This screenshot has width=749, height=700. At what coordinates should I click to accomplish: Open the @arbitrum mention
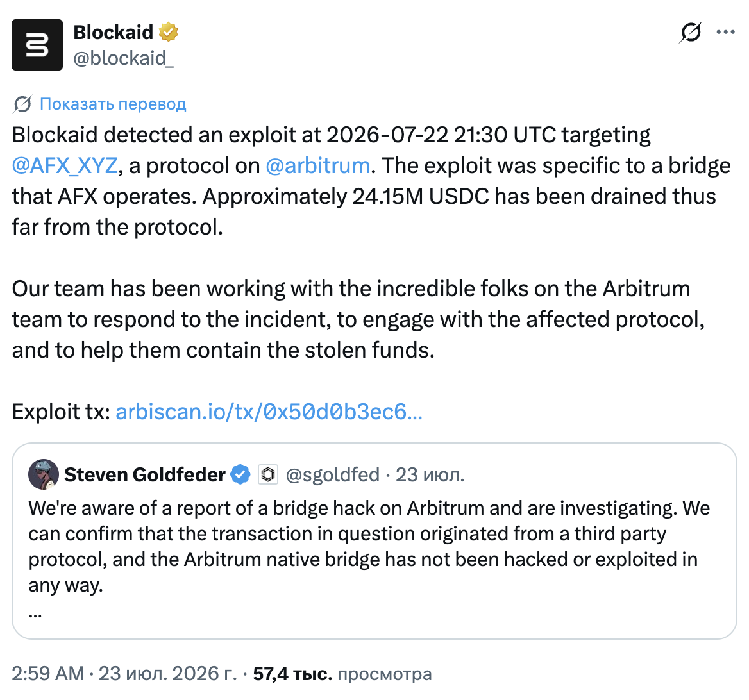pyautogui.click(x=317, y=165)
